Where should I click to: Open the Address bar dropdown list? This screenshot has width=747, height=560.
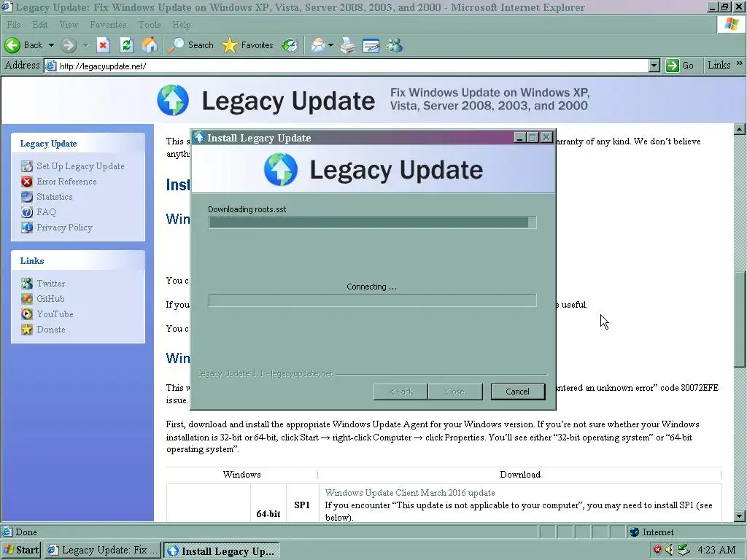click(x=654, y=66)
